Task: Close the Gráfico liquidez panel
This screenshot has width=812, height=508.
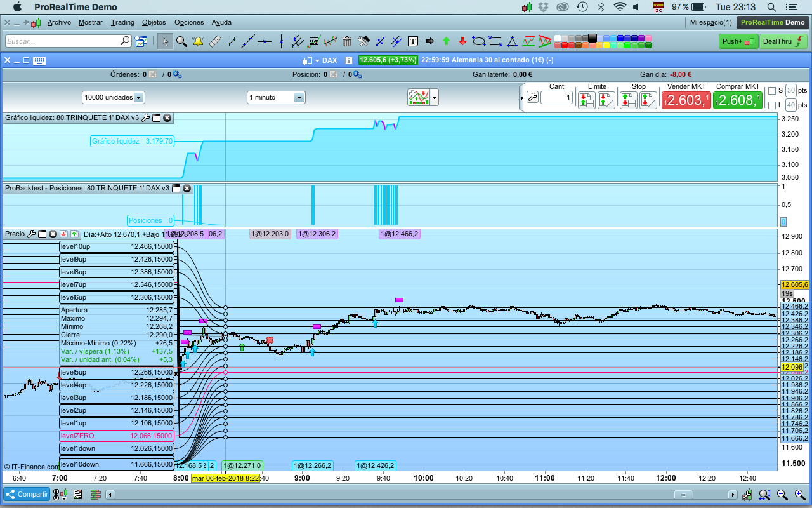Action: [x=167, y=117]
